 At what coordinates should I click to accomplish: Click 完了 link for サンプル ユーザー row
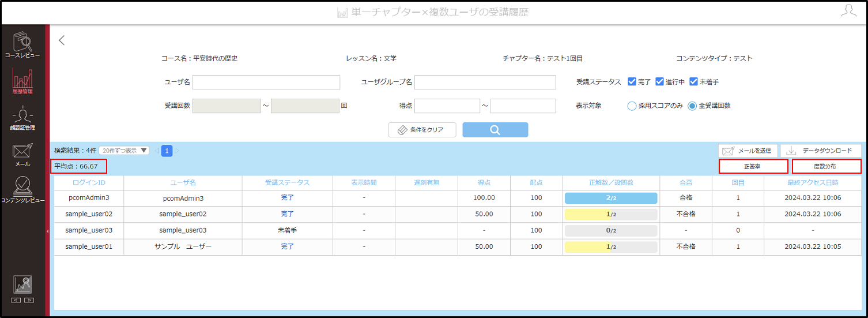287,246
